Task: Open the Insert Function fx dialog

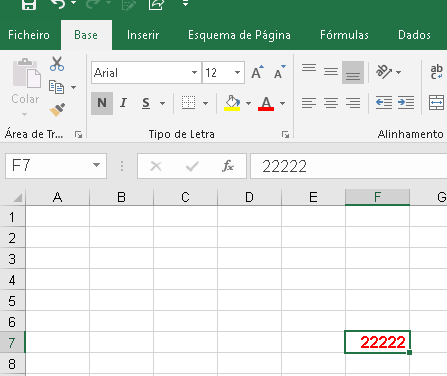Action: tap(228, 166)
